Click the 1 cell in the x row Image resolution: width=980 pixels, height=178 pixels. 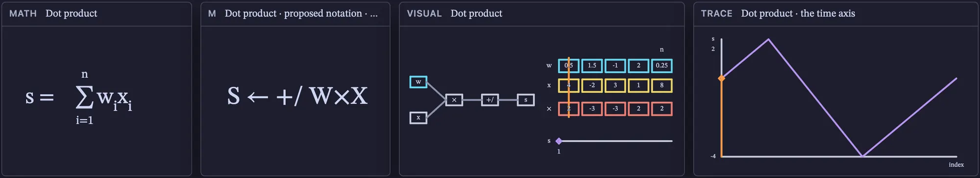pyautogui.click(x=638, y=85)
